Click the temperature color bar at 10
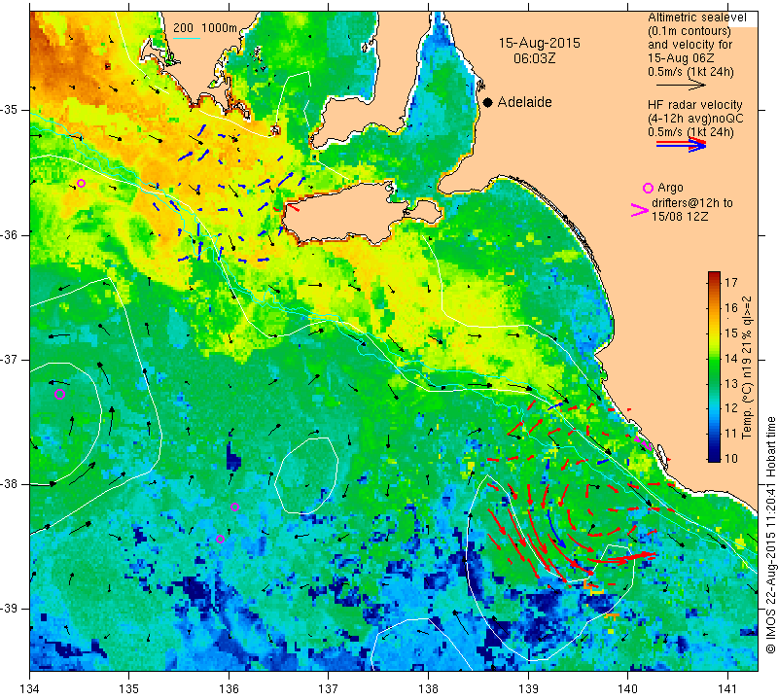This screenshot has width=778, height=700. tap(714, 458)
